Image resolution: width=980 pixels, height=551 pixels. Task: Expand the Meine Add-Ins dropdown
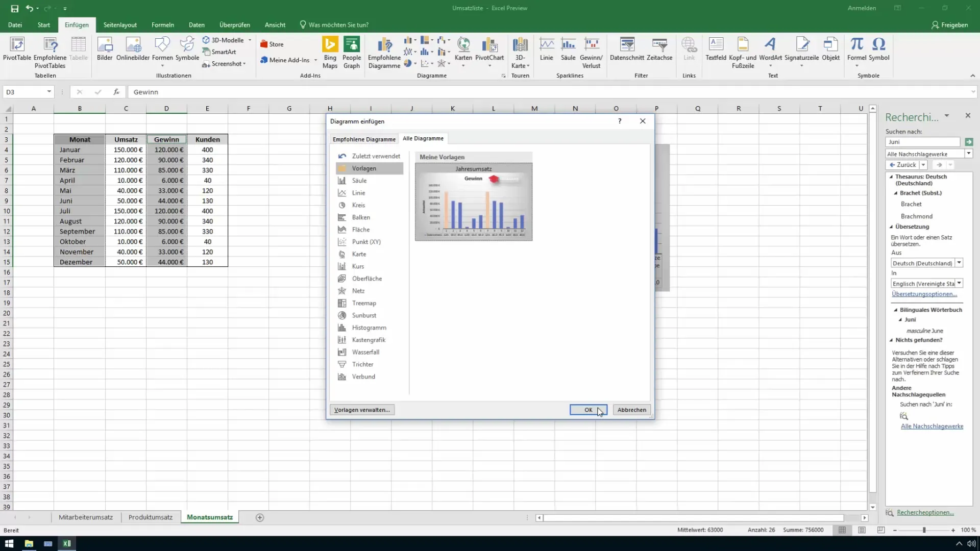pos(315,60)
